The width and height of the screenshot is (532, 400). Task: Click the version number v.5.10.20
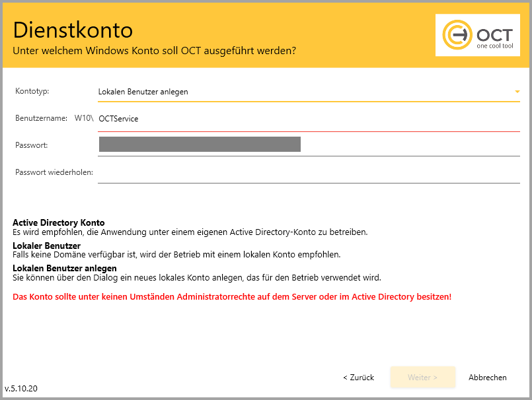point(21,389)
